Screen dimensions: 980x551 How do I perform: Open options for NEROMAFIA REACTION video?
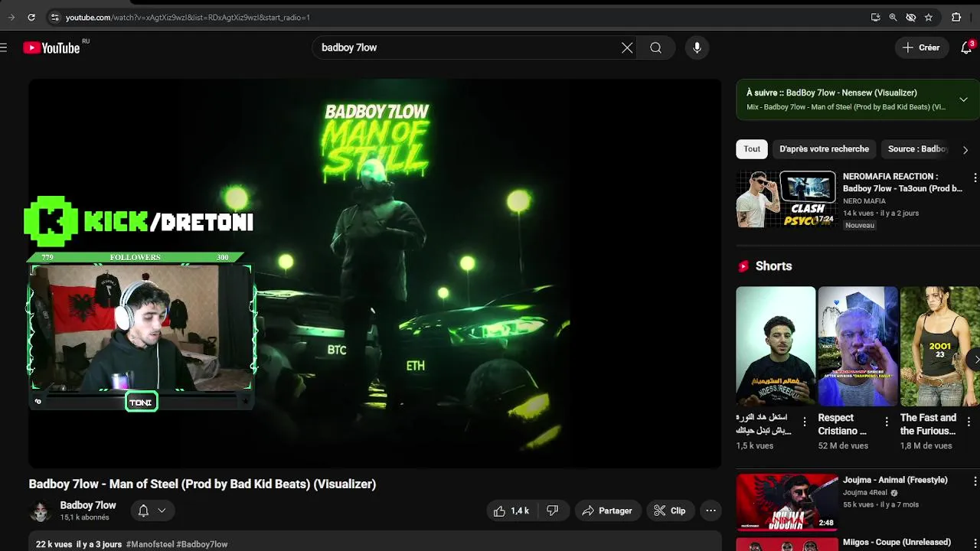click(975, 178)
